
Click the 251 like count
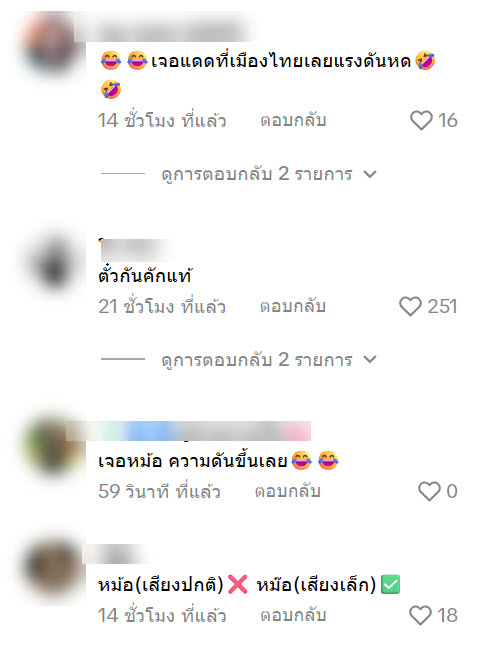click(442, 306)
